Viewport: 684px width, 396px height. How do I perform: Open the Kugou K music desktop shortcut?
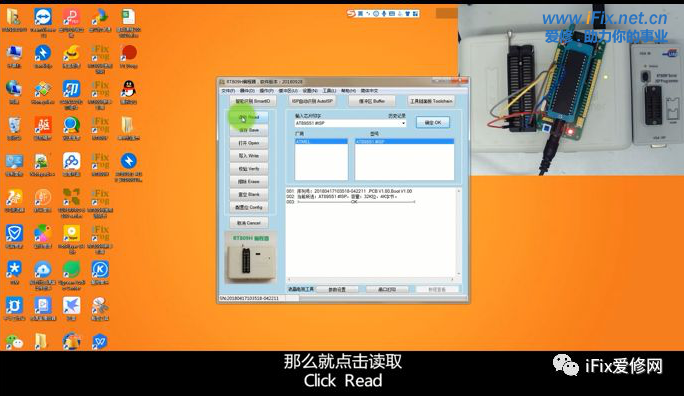tap(100, 273)
